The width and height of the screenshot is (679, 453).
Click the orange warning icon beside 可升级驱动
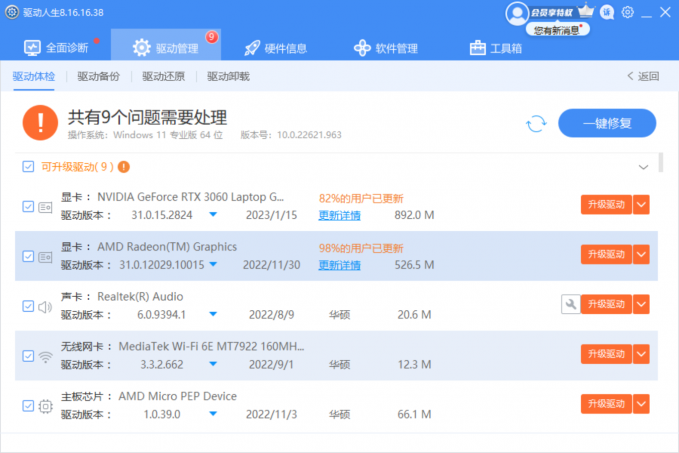(x=124, y=166)
